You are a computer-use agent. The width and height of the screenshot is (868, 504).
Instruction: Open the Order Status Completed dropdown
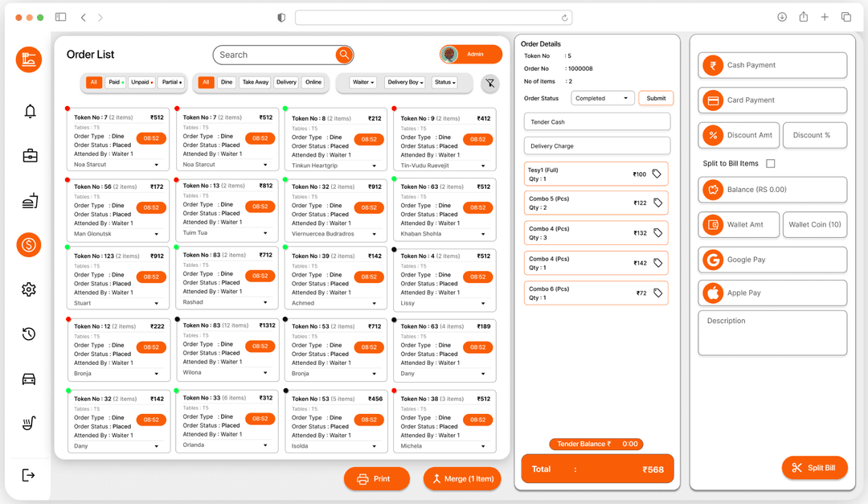603,98
